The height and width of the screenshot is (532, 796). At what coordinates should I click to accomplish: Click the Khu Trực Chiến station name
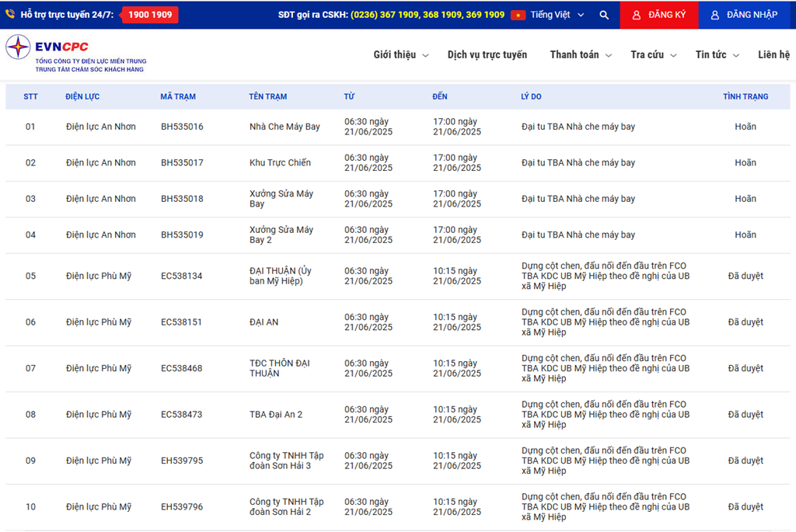click(280, 163)
